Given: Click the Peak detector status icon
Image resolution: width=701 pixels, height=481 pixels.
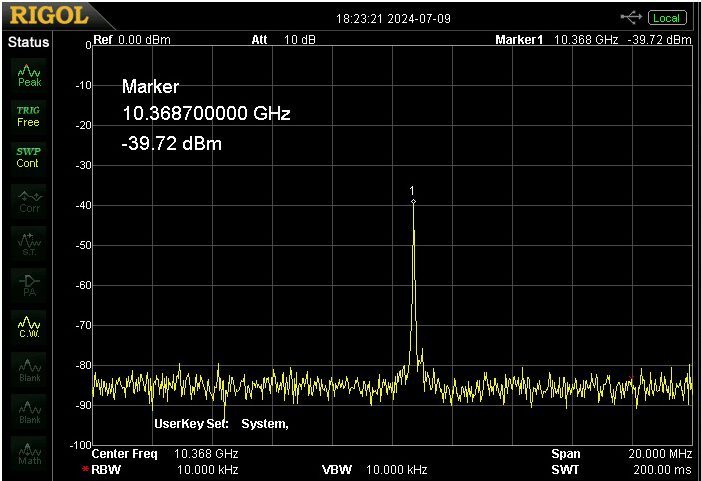Looking at the screenshot, I should [x=29, y=75].
